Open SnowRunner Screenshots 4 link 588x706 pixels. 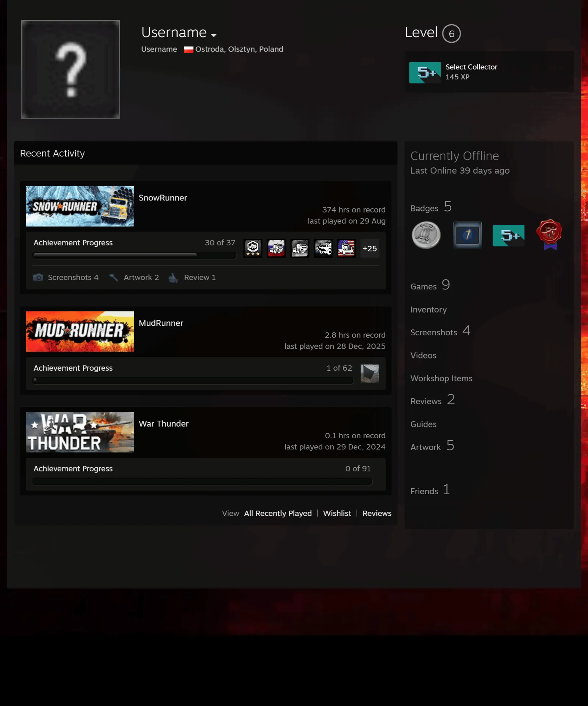tap(73, 278)
